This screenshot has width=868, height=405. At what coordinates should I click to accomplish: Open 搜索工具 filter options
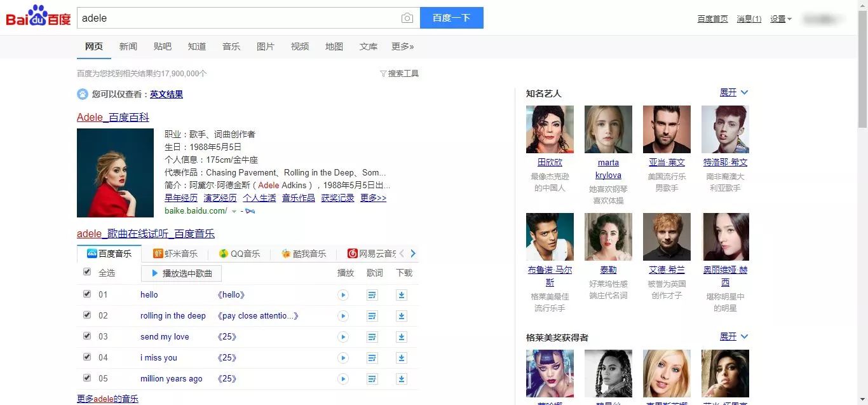point(400,74)
